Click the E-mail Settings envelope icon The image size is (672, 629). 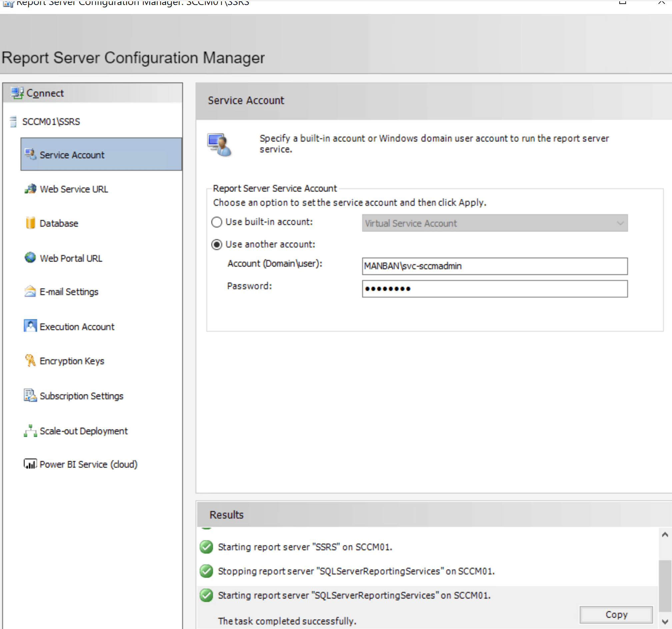coord(30,291)
